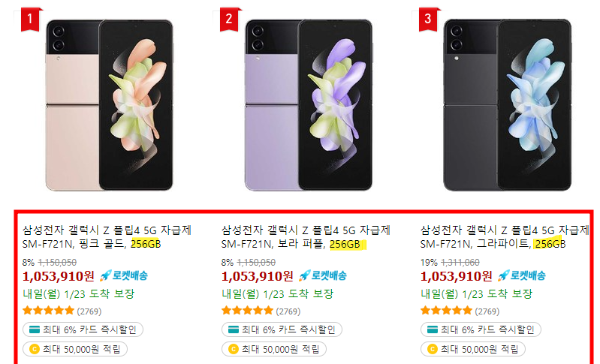Image resolution: width=600 pixels, height=364 pixels.
Task: Click the card icon in graphite 6% discount badge
Action: pyautogui.click(x=433, y=329)
